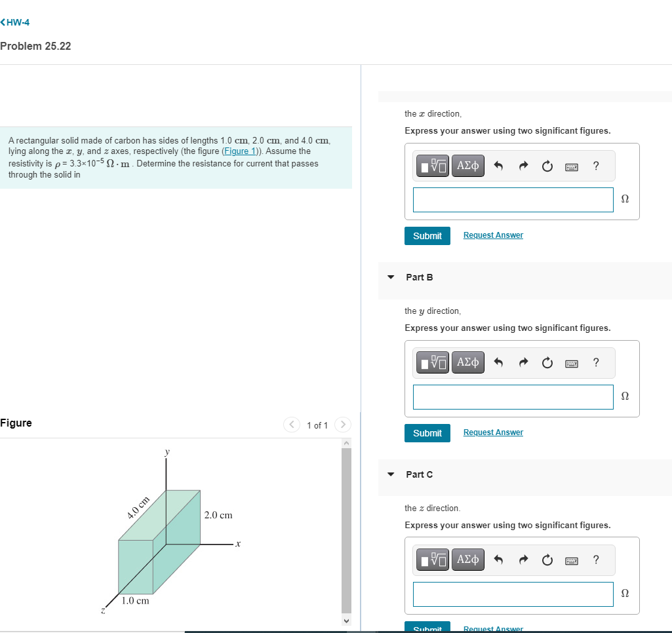Insert Greek symbols using the ΑΣφ icon in Part A

[467, 166]
